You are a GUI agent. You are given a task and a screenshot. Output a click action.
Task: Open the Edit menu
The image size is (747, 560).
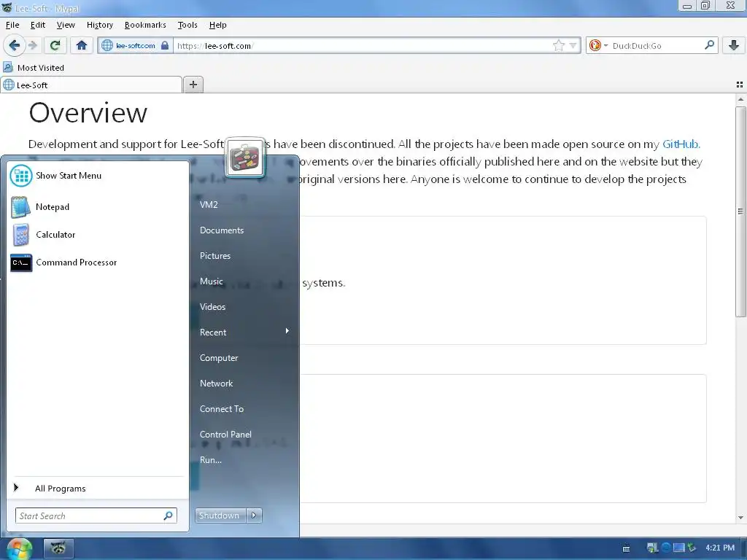pyautogui.click(x=38, y=25)
